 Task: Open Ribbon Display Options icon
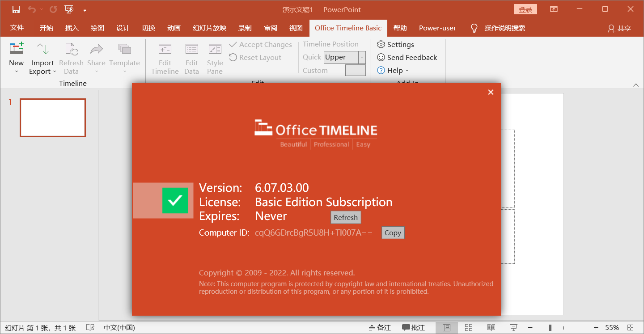coord(554,9)
